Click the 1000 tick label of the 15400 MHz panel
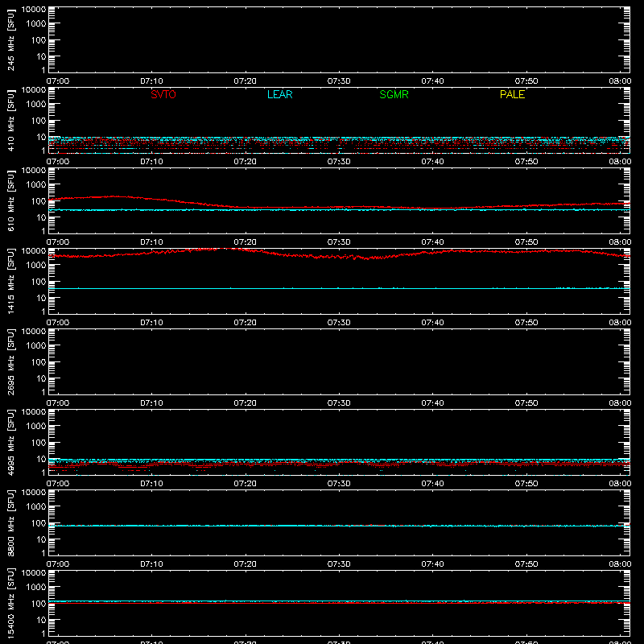 click(36, 588)
